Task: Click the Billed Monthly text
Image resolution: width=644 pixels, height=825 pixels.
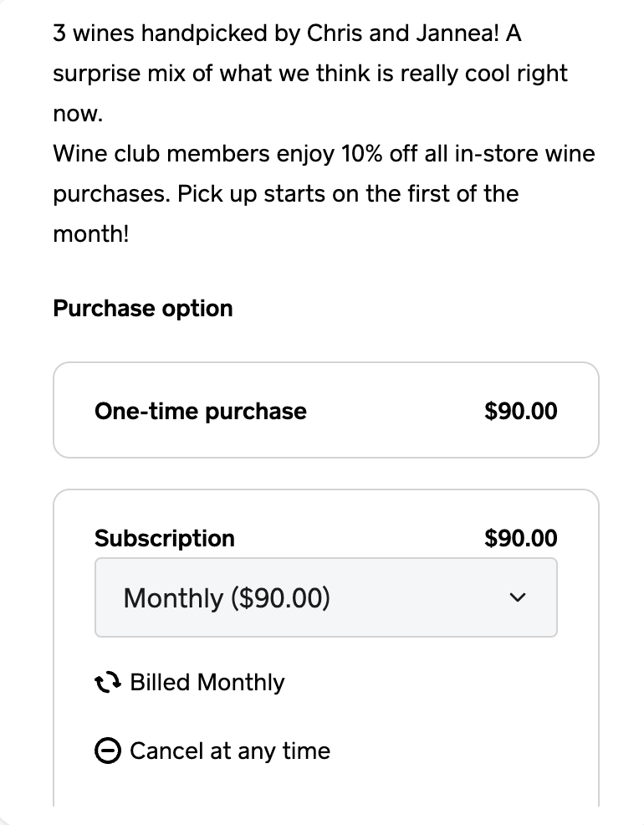Action: click(207, 683)
